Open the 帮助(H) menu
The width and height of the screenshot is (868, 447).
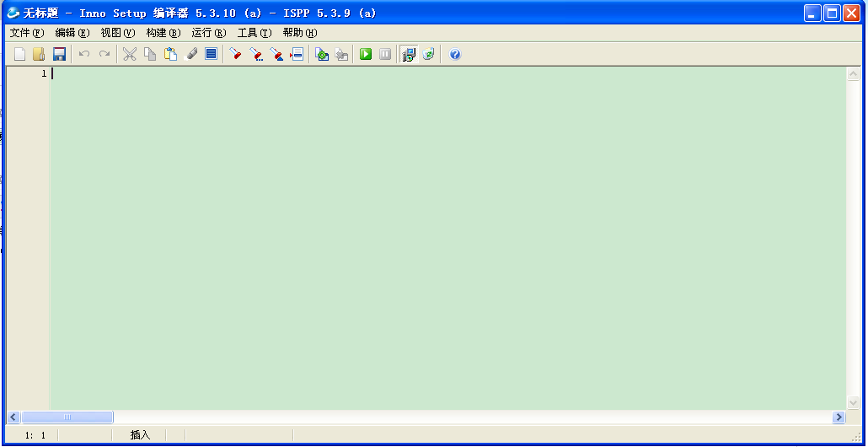(x=300, y=33)
